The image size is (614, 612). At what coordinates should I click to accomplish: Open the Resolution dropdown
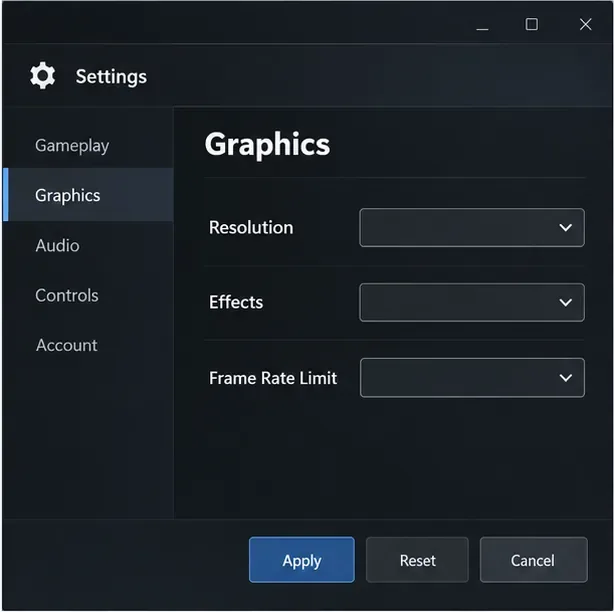[472, 227]
